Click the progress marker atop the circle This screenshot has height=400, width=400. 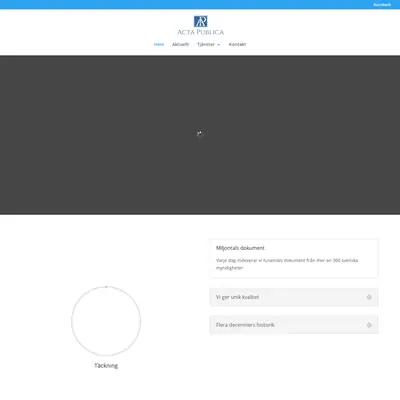click(x=106, y=287)
